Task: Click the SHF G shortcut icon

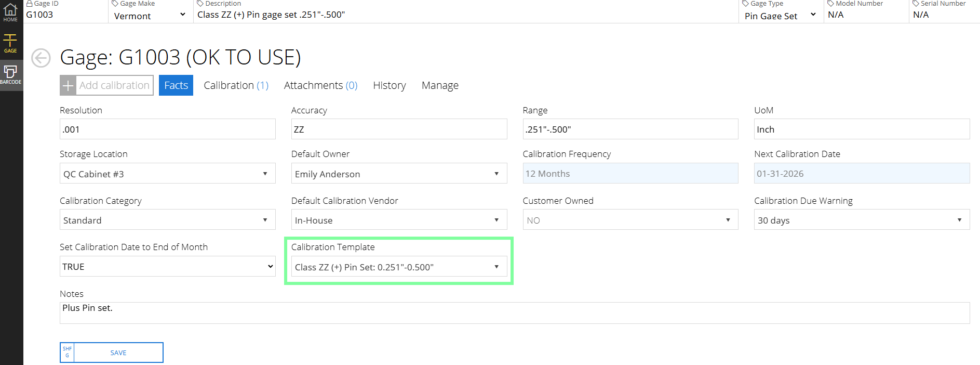Action: click(68, 353)
